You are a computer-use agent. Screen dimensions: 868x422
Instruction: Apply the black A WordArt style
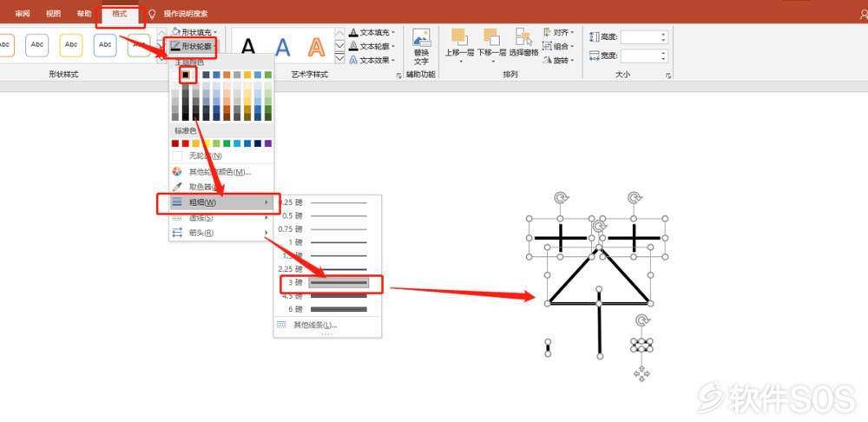[248, 47]
